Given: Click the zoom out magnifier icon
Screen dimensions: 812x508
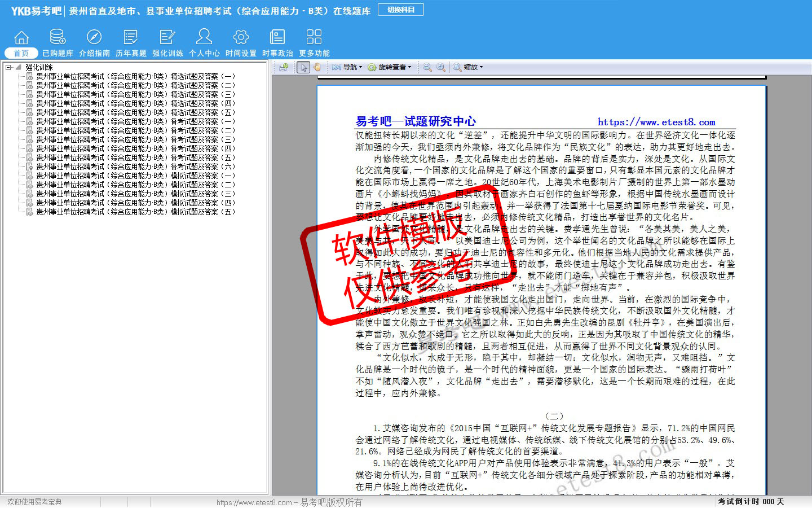Looking at the screenshot, I should tap(427, 67).
